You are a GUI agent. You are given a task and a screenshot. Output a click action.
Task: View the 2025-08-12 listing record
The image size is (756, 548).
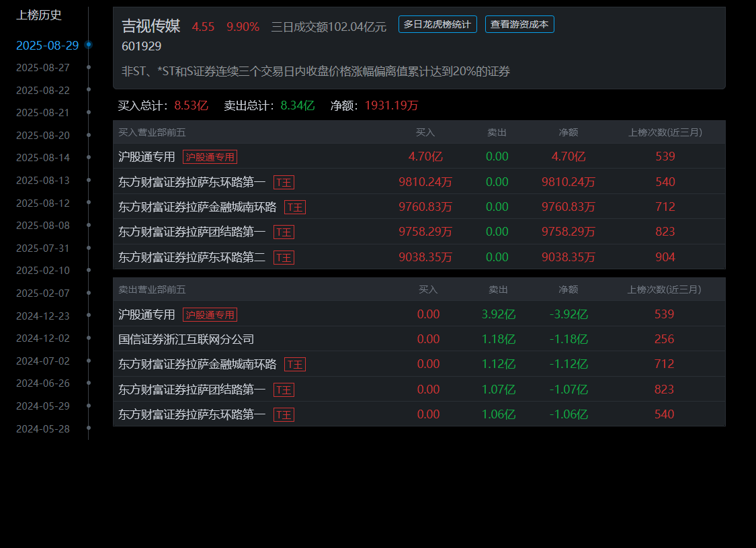tap(43, 203)
